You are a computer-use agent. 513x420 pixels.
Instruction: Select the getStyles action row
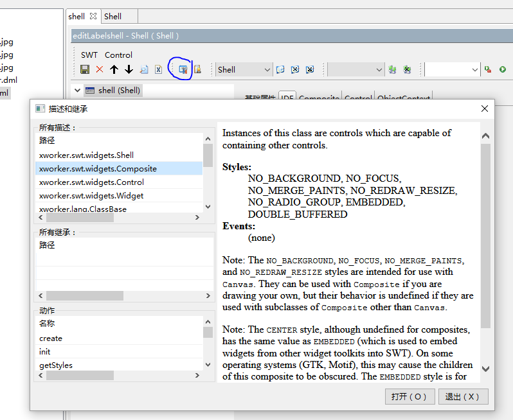click(x=119, y=365)
